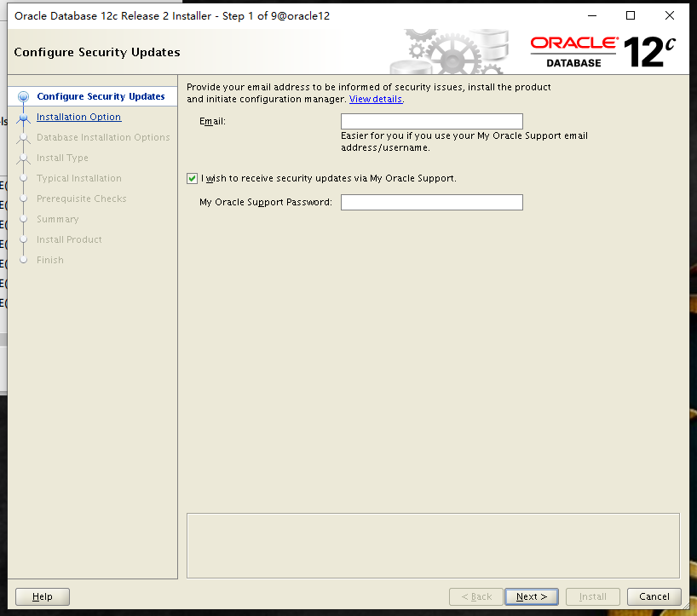The width and height of the screenshot is (697, 616).
Task: Click the Next button
Action: click(532, 596)
